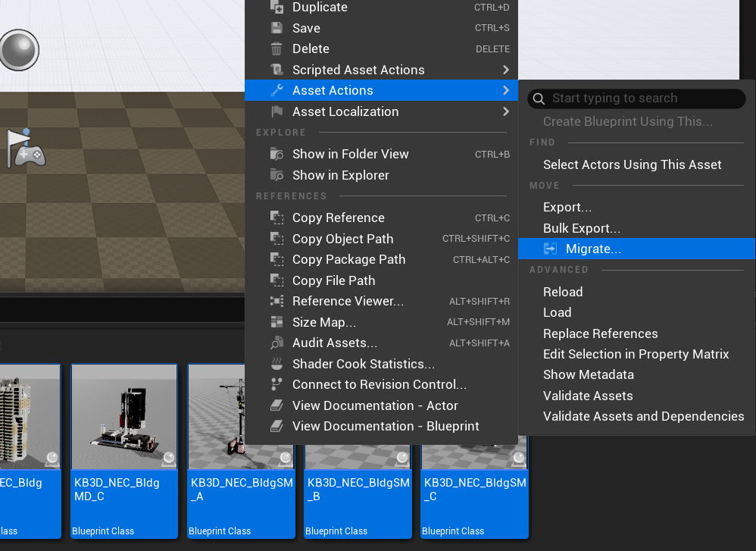Expand the Asset Localization submenu arrow
The height and width of the screenshot is (551, 756).
pos(506,111)
